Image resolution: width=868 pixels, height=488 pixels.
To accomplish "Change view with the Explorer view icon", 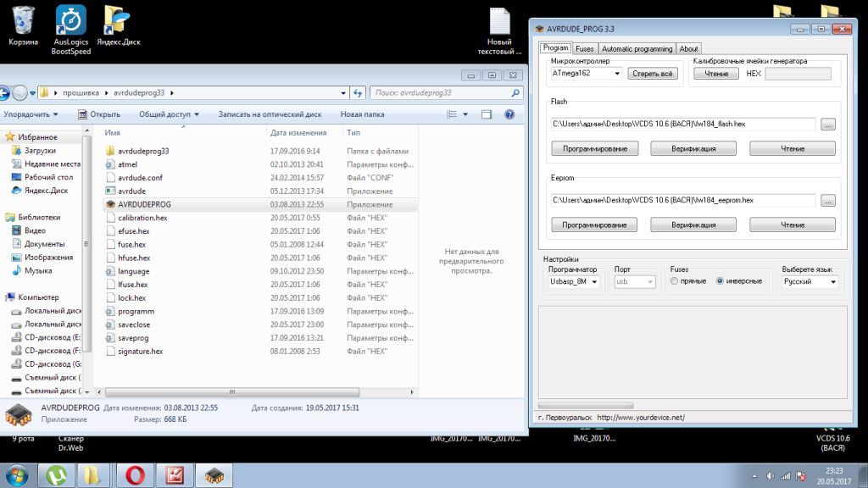I will pyautogui.click(x=452, y=114).
